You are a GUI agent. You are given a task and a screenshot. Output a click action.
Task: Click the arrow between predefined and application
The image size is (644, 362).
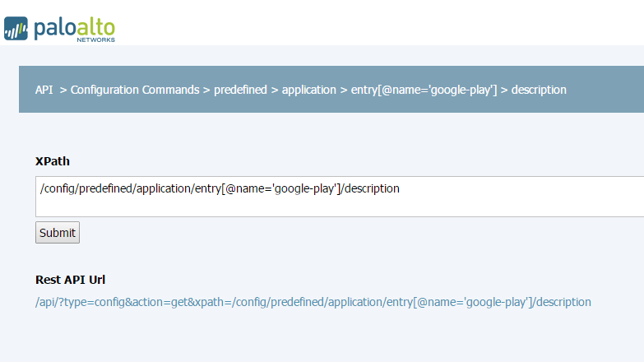(275, 90)
